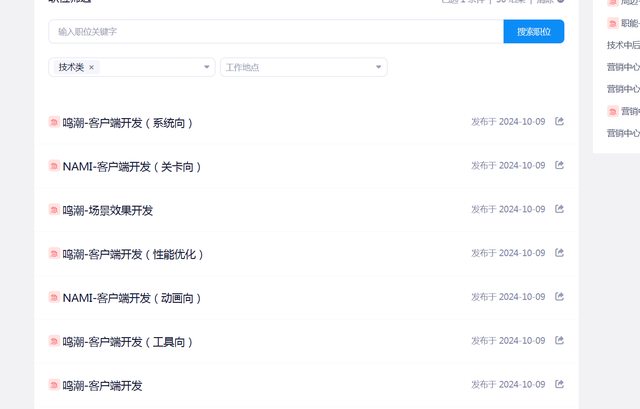
Task: Share the 鸣潮-客户端开发（工具向） listing
Action: click(559, 342)
